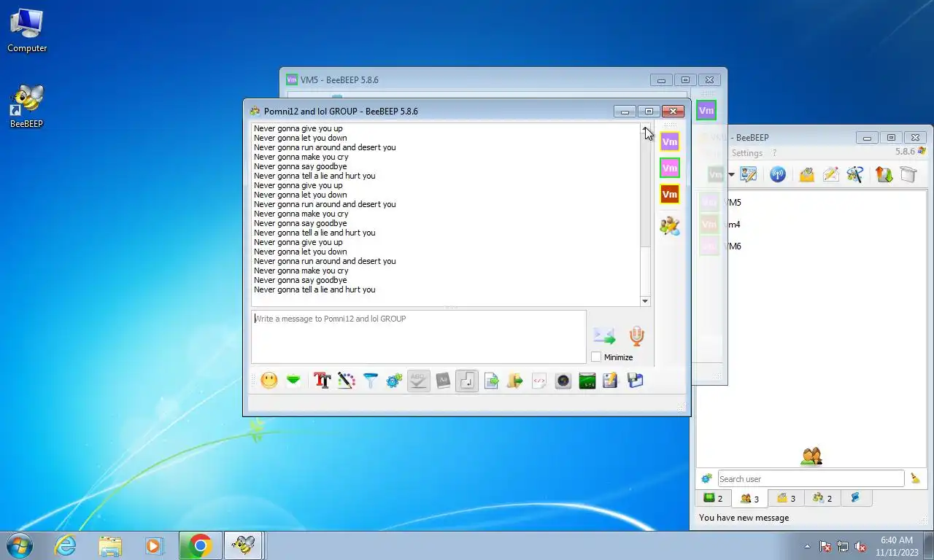This screenshot has width=934, height=560.
Task: Click the floppy with pencil save icon
Action: [x=611, y=381]
